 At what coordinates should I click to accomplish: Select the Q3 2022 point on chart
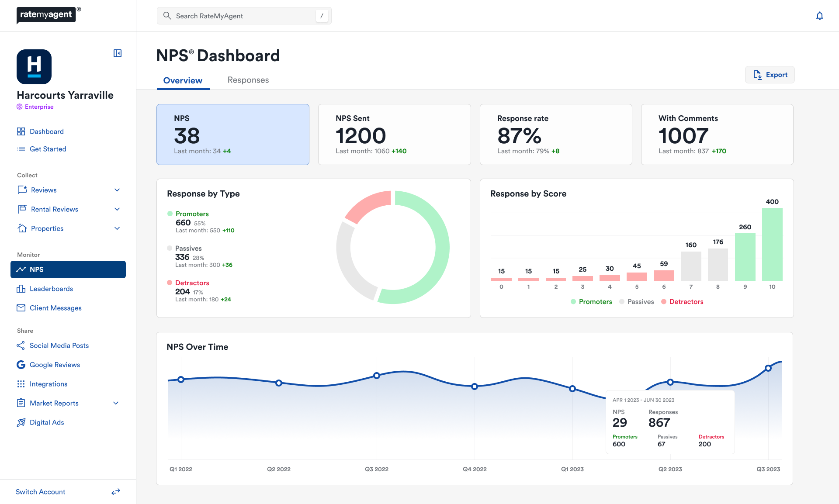377,376
